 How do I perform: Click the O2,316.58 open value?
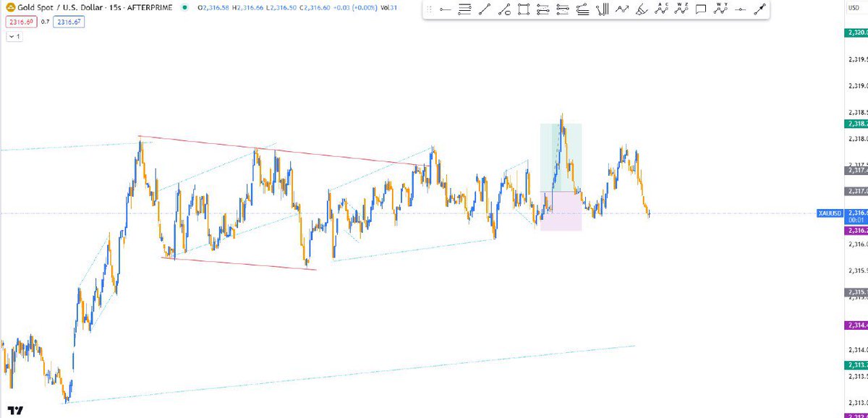(x=213, y=8)
